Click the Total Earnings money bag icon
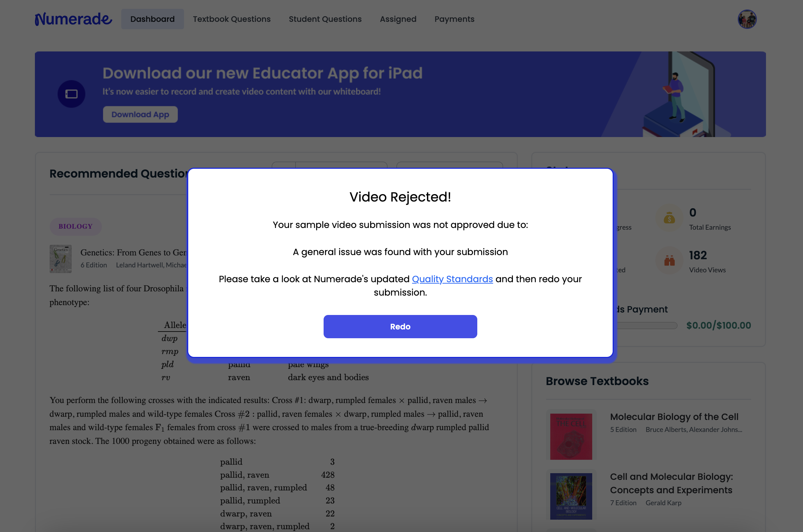Screen dimensions: 803x532 coord(669,218)
